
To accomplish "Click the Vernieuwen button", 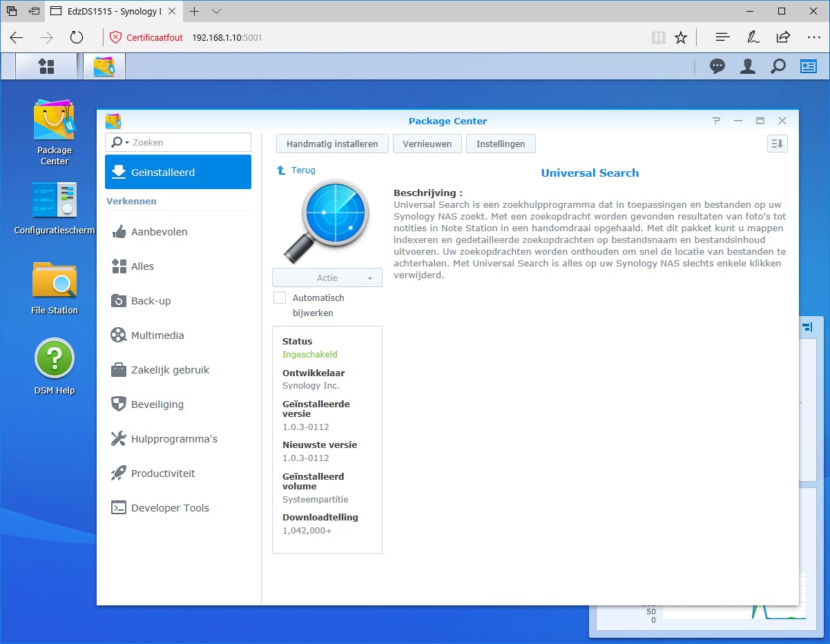I will pyautogui.click(x=427, y=144).
